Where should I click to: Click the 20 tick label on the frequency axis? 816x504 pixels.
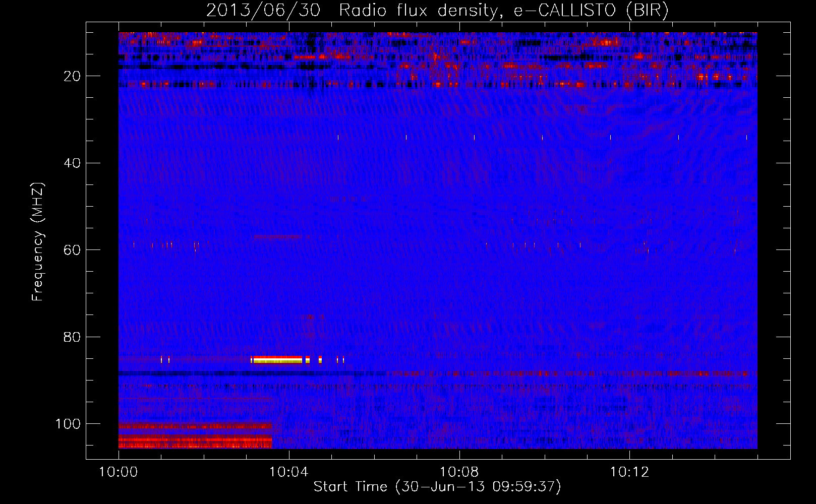(73, 76)
